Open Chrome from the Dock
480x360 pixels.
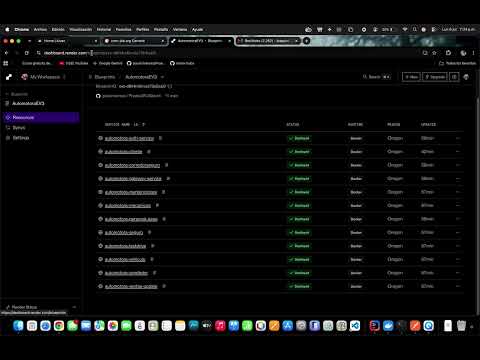click(59, 326)
